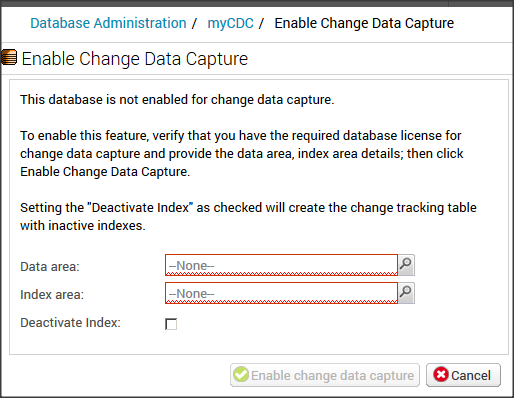This screenshot has width=514, height=398.
Task: Click the red X icon on Cancel
Action: (x=441, y=375)
